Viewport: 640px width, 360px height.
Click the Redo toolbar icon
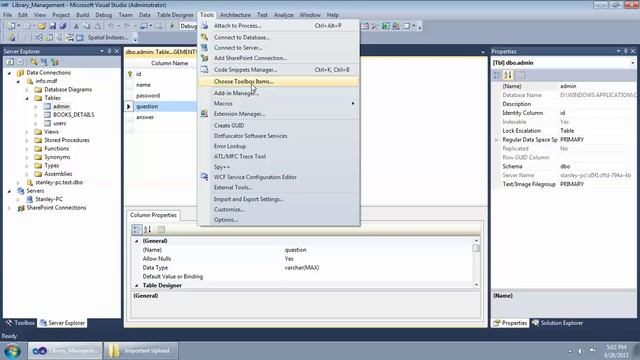(126, 26)
